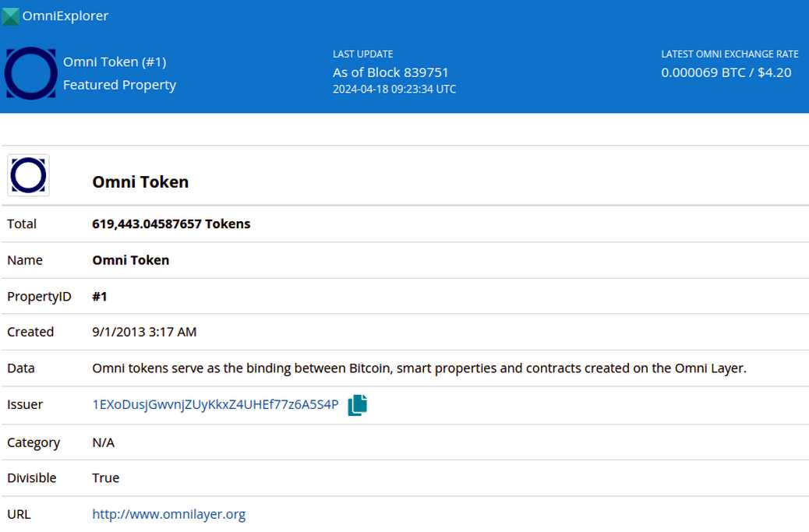
Task: Click the 'Issuer' row label
Action: pyautogui.click(x=25, y=405)
